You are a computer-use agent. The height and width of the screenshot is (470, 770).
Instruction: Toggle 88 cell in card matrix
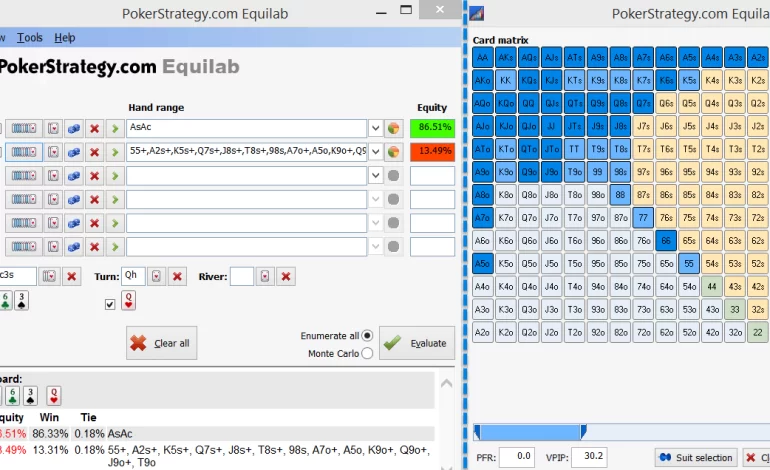coord(620,195)
